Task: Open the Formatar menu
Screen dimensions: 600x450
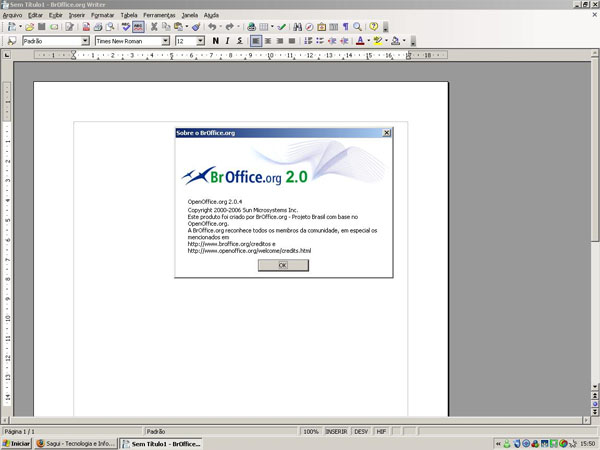Action: 103,15
